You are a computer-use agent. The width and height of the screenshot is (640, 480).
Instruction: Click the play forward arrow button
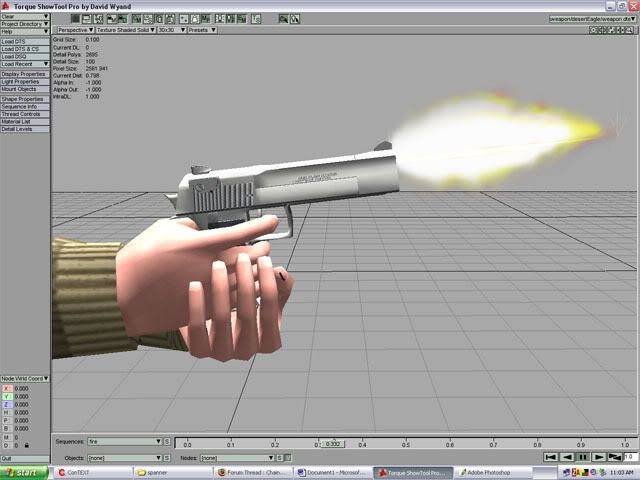click(x=598, y=457)
